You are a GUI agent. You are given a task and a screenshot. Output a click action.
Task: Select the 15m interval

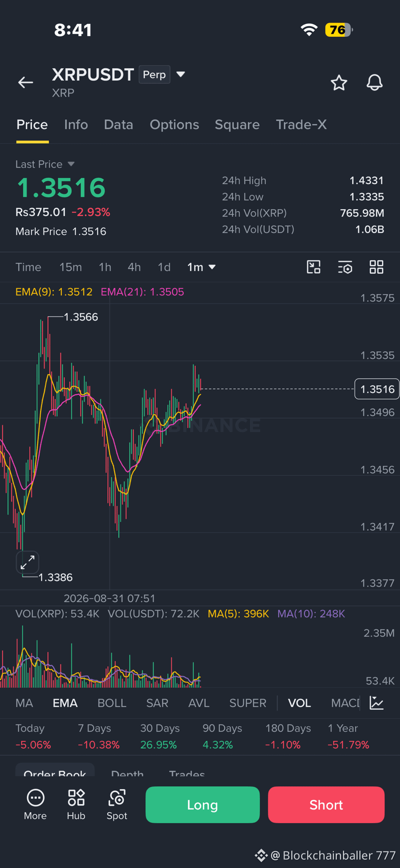[x=71, y=267]
